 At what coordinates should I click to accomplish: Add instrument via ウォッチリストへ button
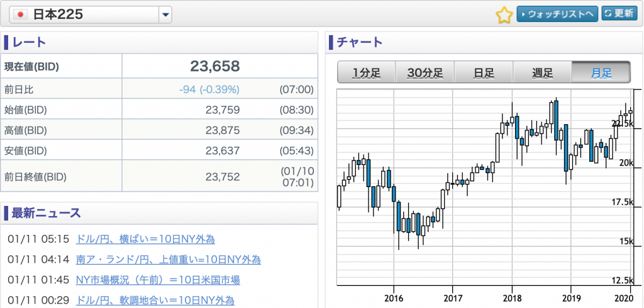[557, 14]
